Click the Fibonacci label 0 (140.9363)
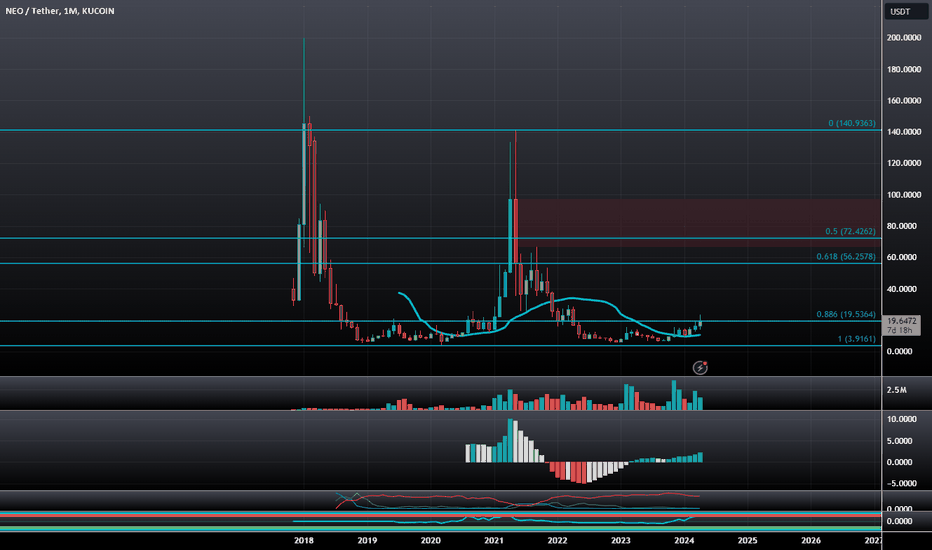 point(852,123)
